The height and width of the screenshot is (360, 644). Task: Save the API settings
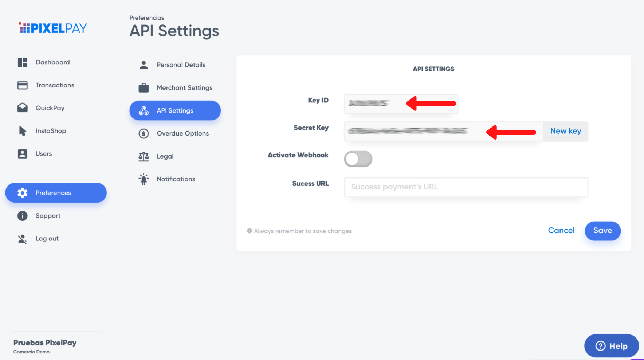pos(602,231)
